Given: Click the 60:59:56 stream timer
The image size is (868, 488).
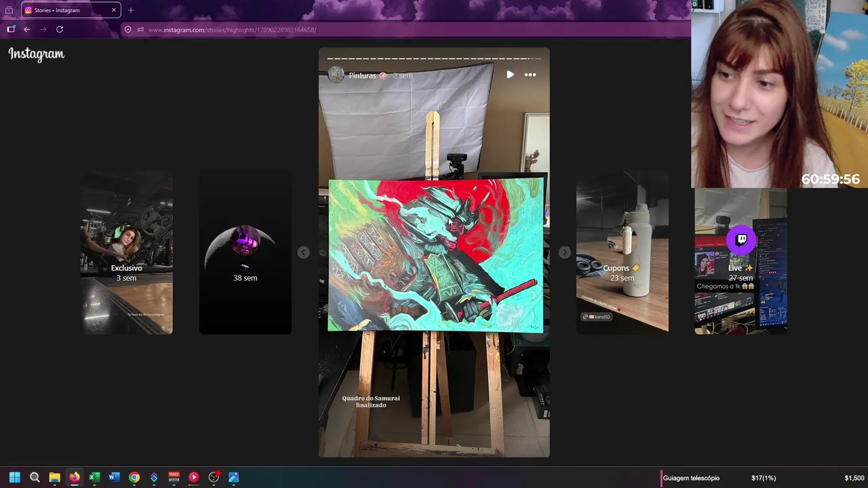Looking at the screenshot, I should pyautogui.click(x=830, y=179).
